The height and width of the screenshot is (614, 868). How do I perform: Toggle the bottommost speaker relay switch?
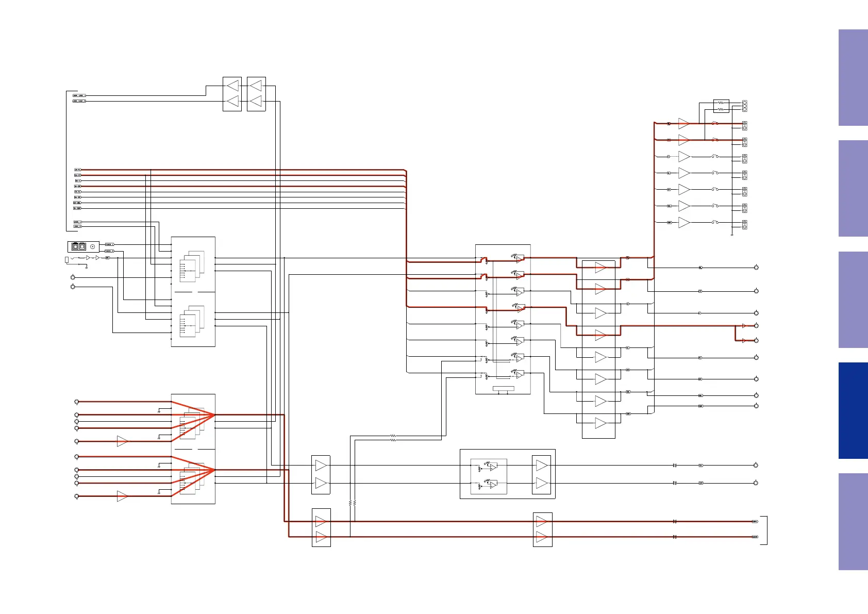coord(715,222)
